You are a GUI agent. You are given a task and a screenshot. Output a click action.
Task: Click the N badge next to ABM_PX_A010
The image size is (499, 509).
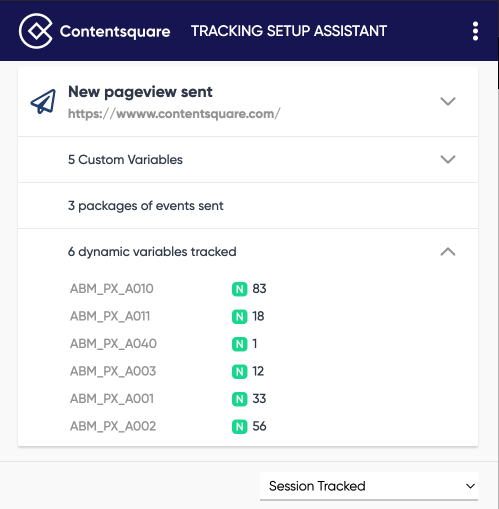pos(239,289)
